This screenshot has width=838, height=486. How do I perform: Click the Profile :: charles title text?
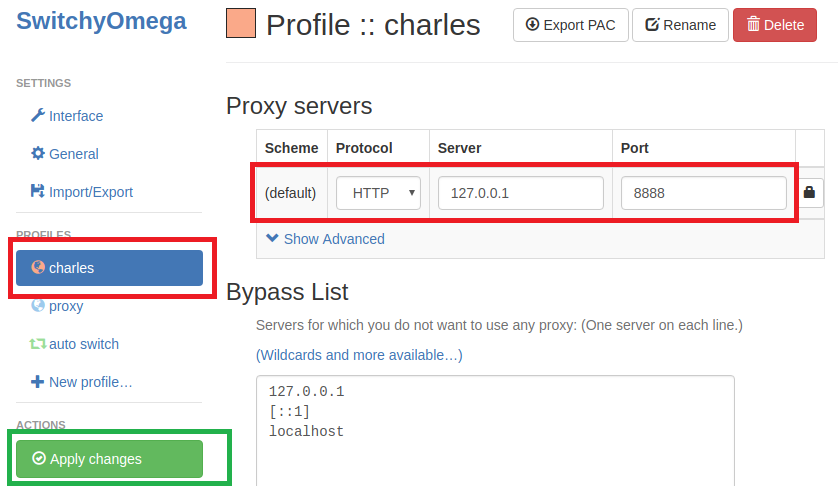click(373, 25)
